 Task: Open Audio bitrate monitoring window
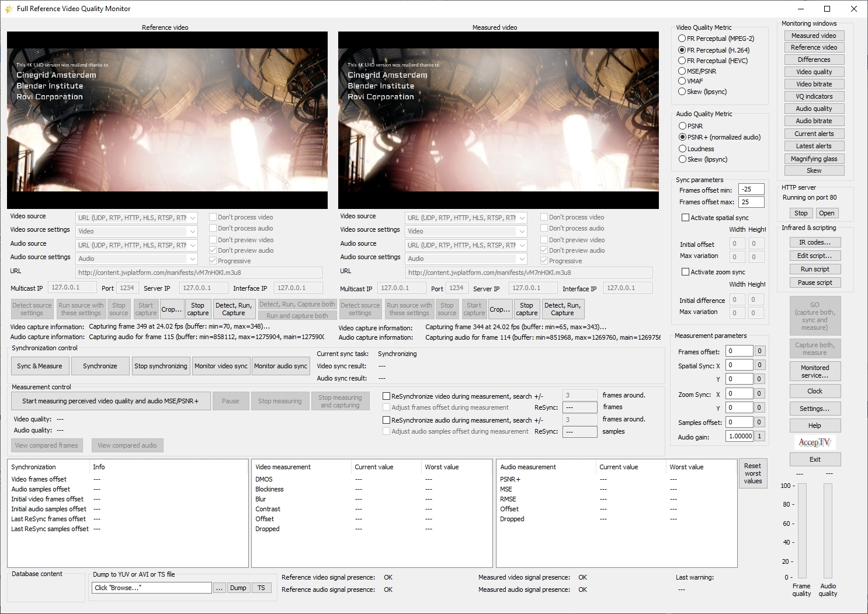click(814, 121)
